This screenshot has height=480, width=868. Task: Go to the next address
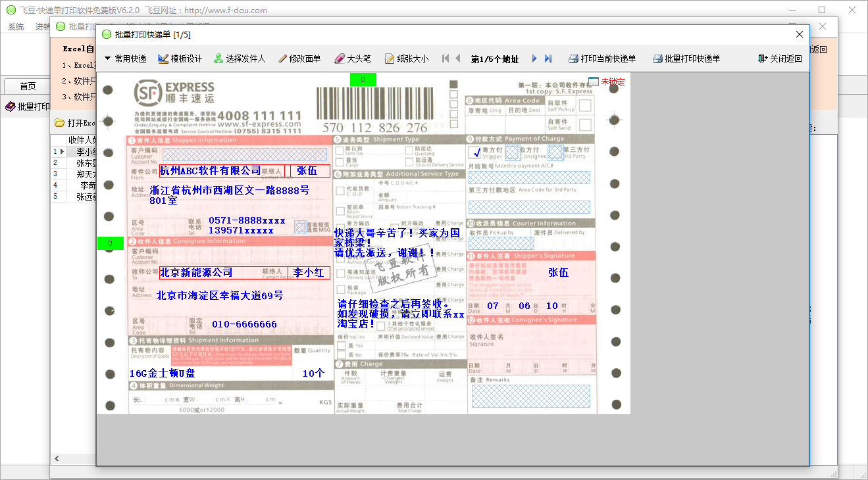coord(534,59)
